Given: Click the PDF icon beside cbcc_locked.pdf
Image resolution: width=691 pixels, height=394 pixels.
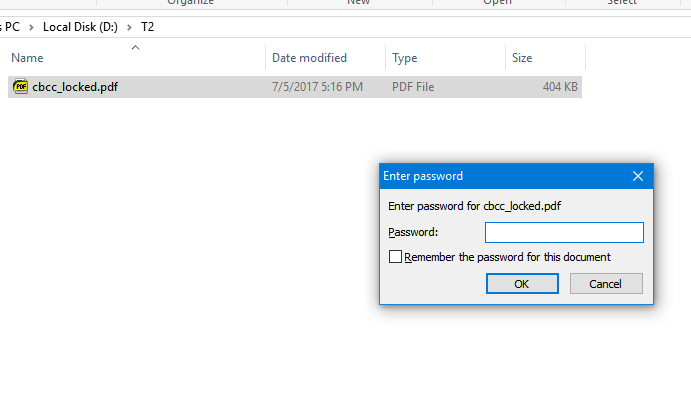Looking at the screenshot, I should 20,86.
